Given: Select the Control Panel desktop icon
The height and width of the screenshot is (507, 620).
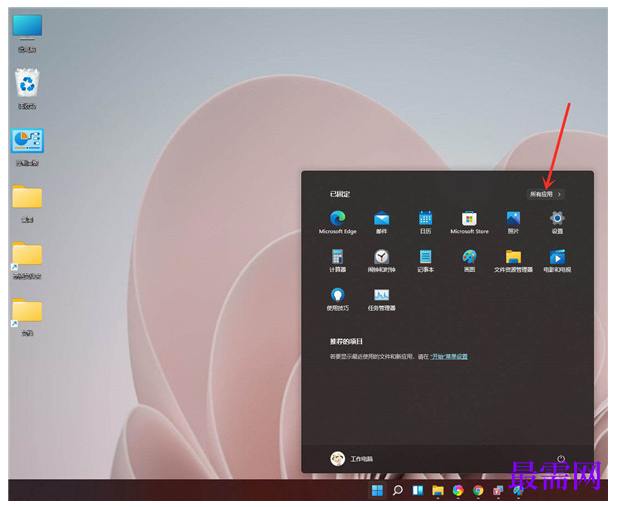Looking at the screenshot, I should 27,147.
